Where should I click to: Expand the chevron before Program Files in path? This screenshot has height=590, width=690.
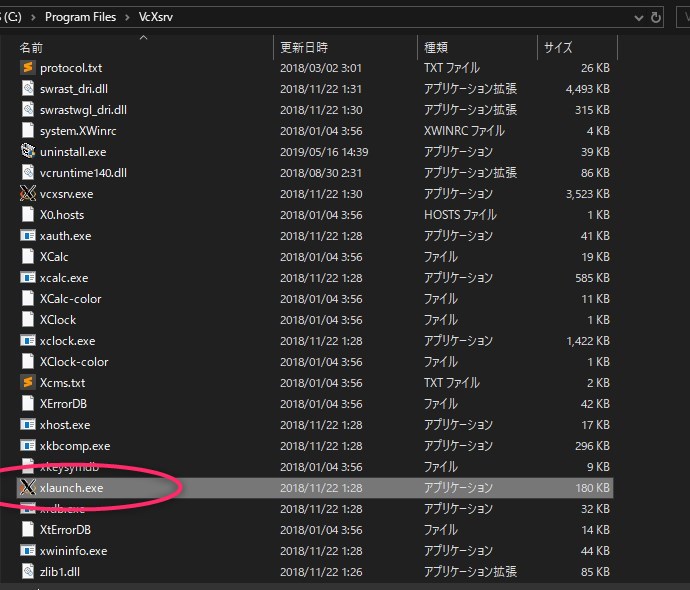33,18
